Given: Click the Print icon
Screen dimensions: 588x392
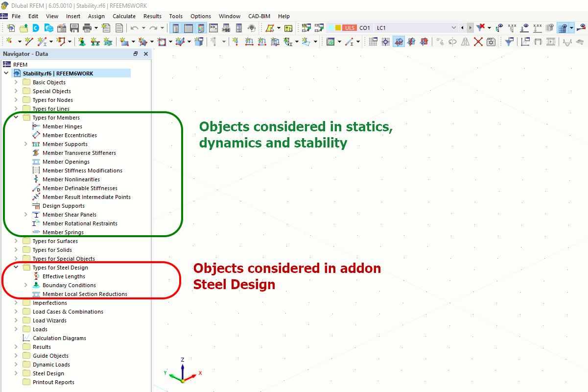Looking at the screenshot, I should [87, 28].
